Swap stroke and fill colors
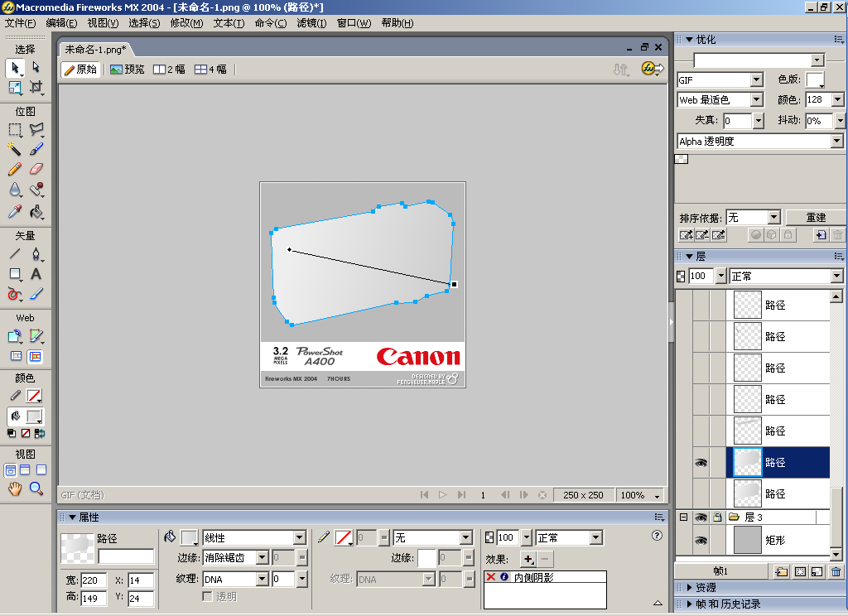Screen dimensions: 848x616 40,433
